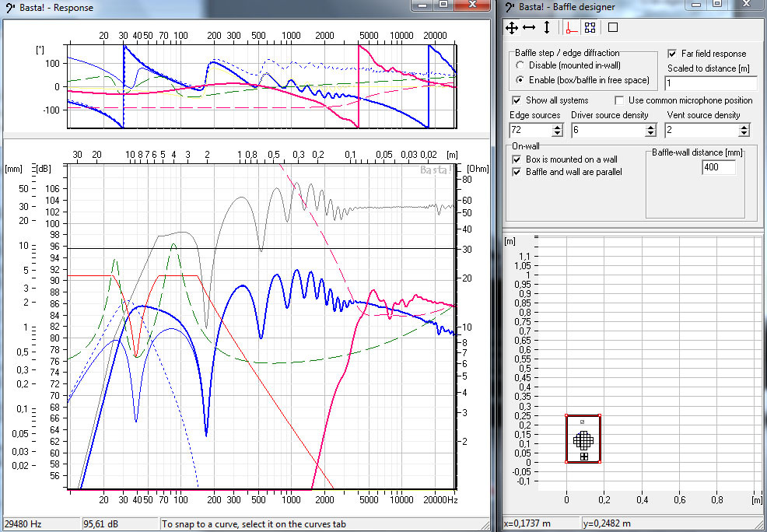The image size is (767, 532).
Task: Select the horizontal move arrow tool
Action: click(529, 27)
